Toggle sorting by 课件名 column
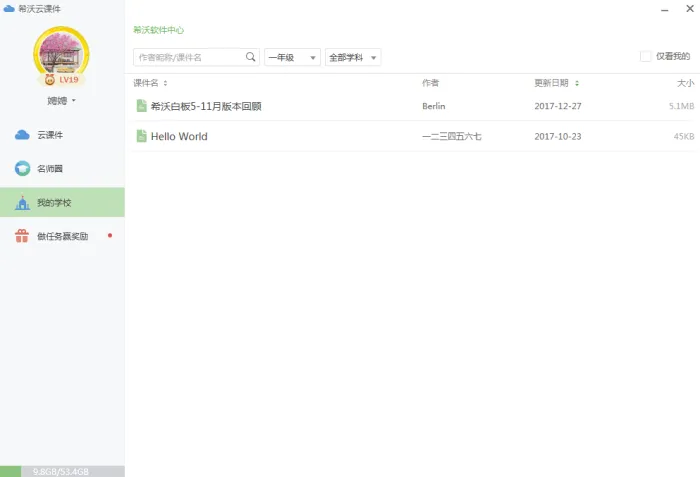The width and height of the screenshot is (700, 477). click(x=150, y=83)
